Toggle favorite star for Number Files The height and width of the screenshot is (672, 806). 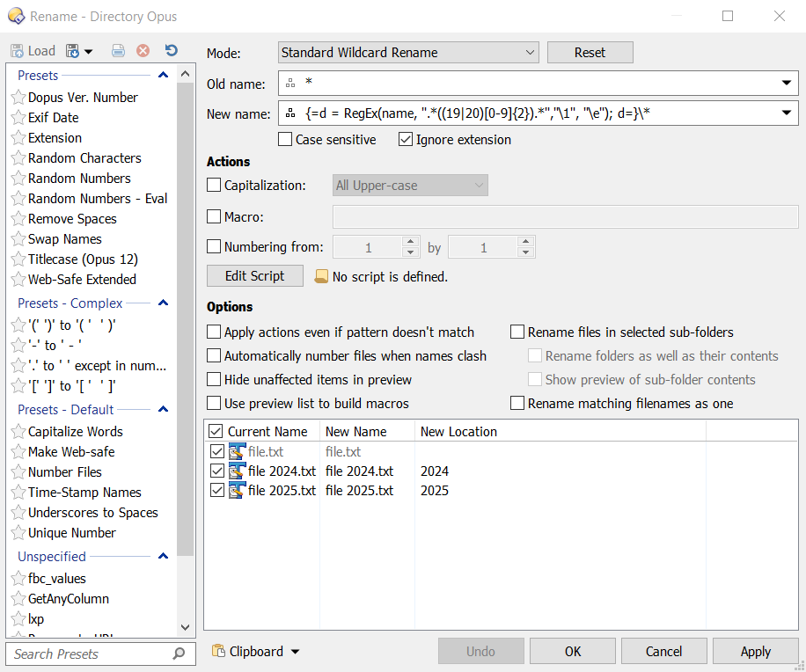(18, 472)
